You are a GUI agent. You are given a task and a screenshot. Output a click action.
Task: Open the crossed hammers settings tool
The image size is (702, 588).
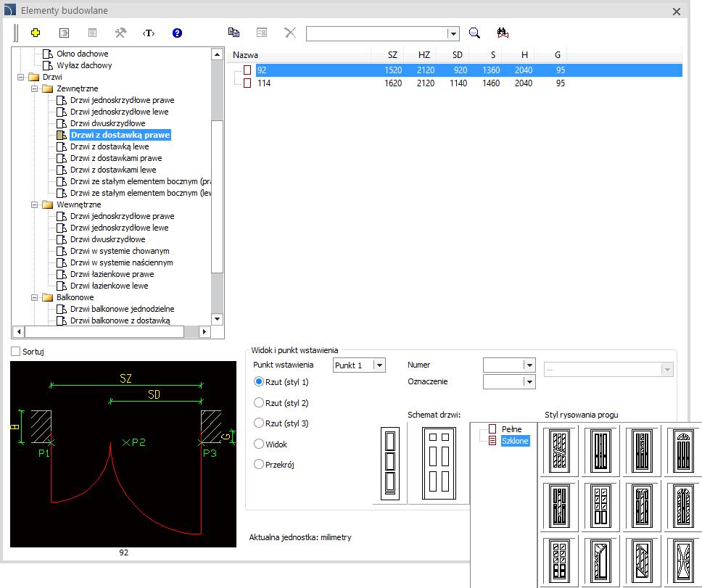coord(120,33)
